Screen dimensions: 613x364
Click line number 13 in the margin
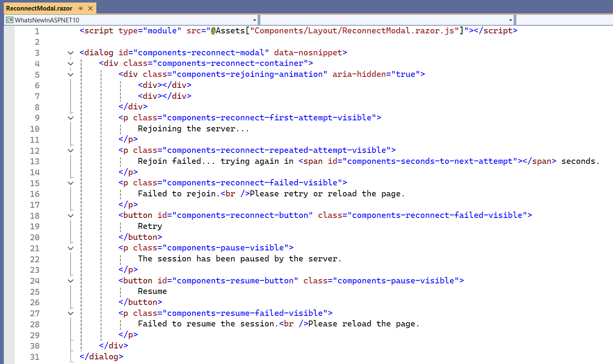(35, 161)
